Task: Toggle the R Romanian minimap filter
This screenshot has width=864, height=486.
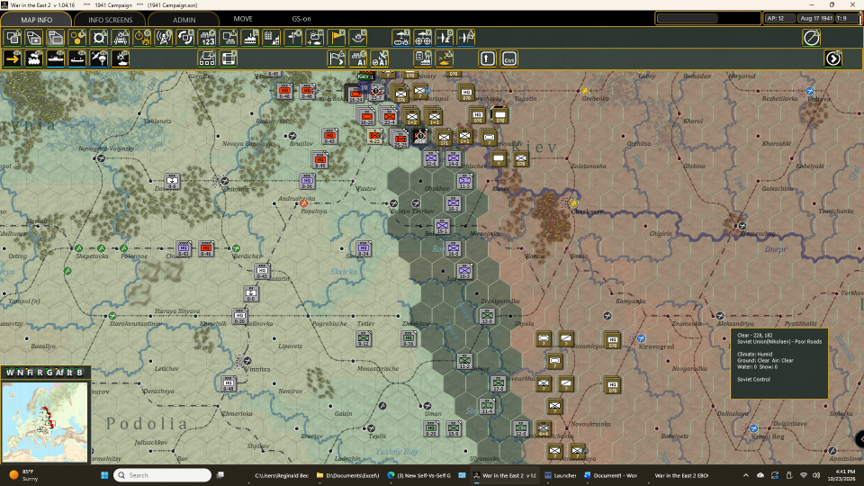Action: pos(40,372)
